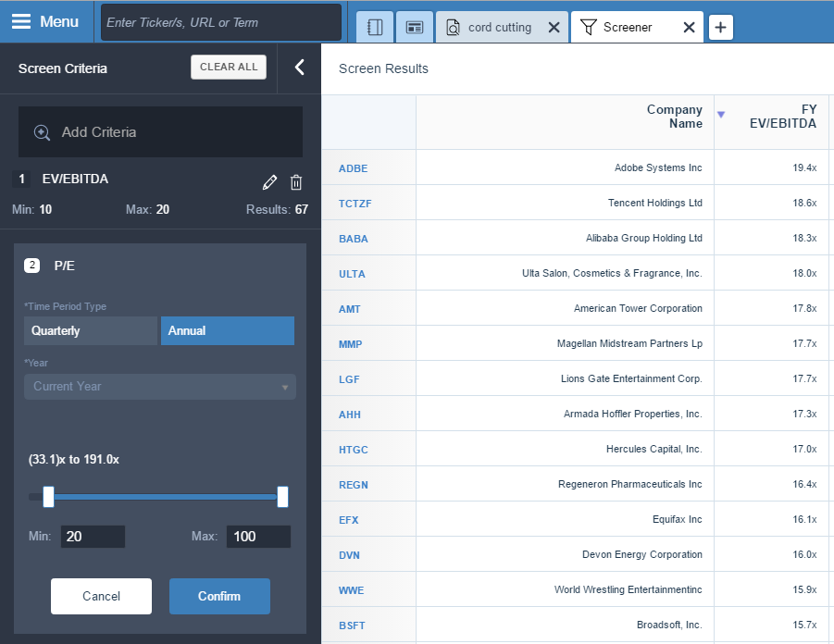Open the TCTZF ticker link

point(355,204)
